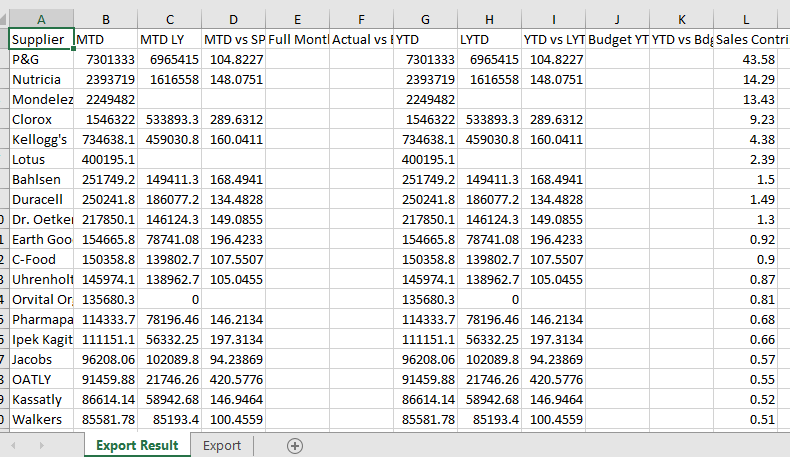Select column L header
Screen dimensions: 790x457
click(746, 19)
